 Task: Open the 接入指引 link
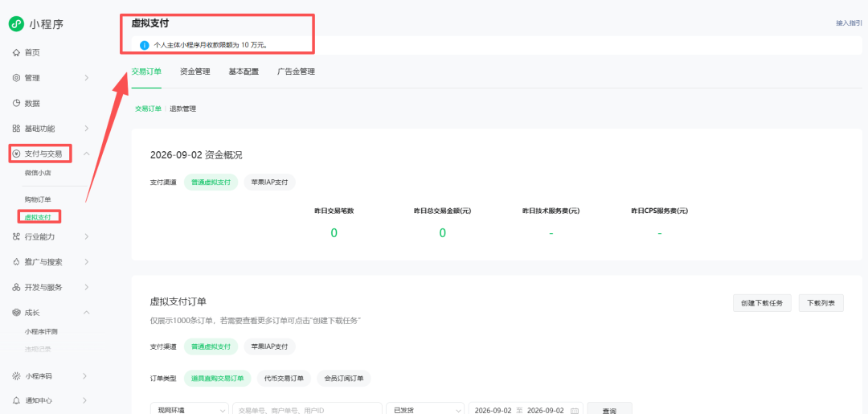(849, 23)
